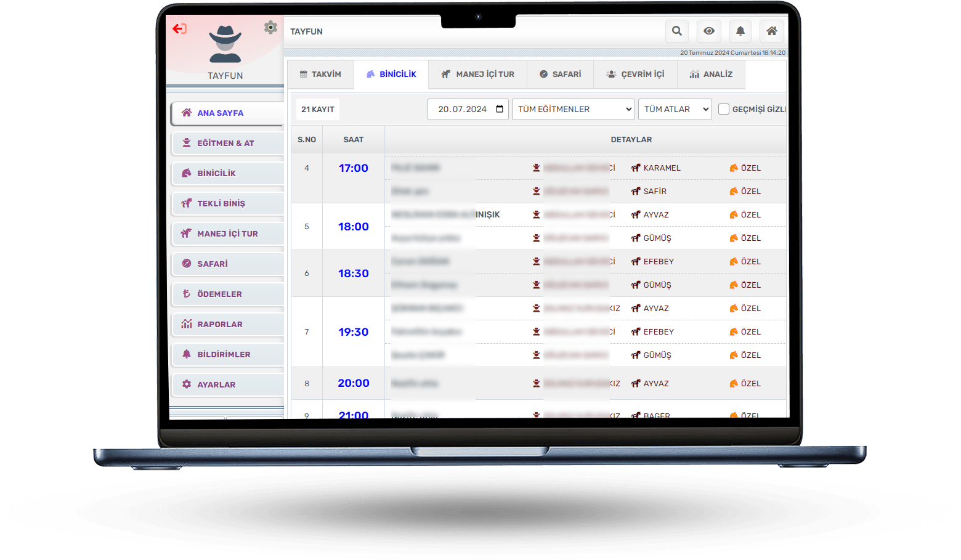Click the search magnifier icon
This screenshot has height=560, width=961.
coord(677,31)
